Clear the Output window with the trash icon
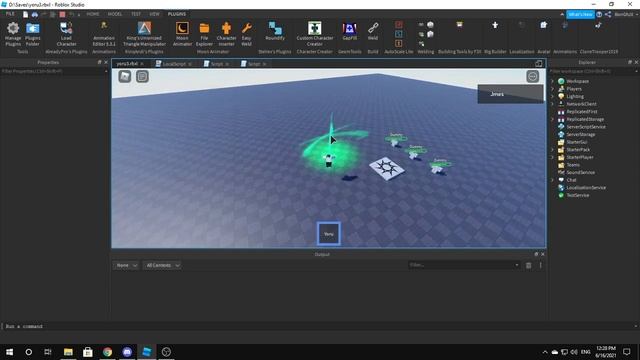 tap(529, 265)
